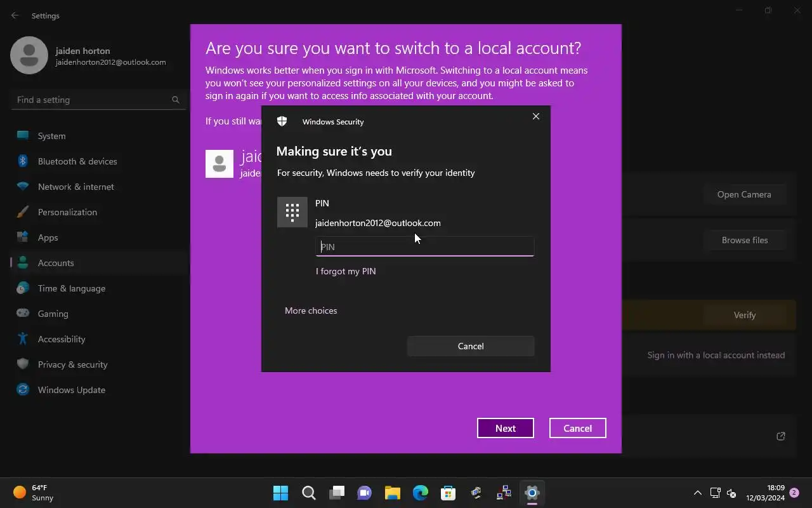Click the PIN entry field
This screenshot has height=508, width=812.
[425, 247]
